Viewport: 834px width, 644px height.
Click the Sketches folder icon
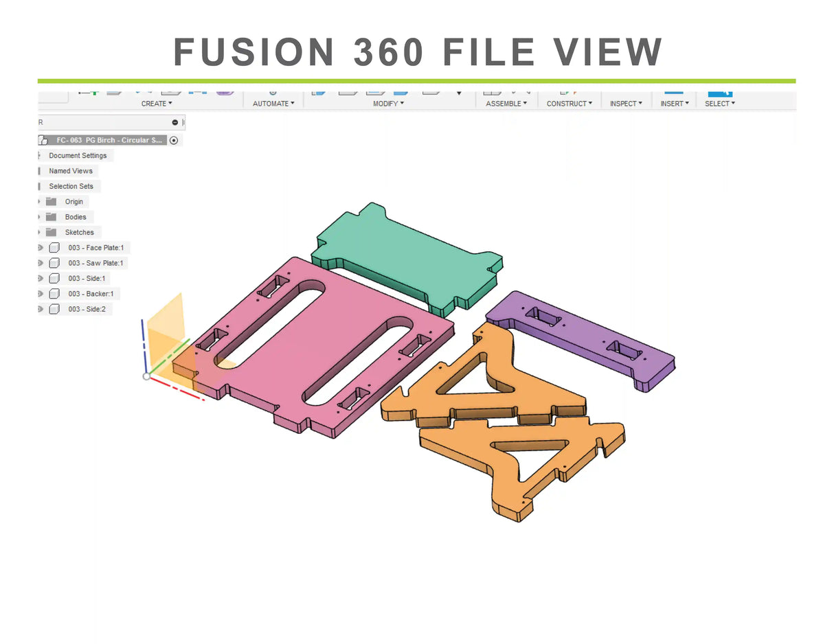pos(51,232)
